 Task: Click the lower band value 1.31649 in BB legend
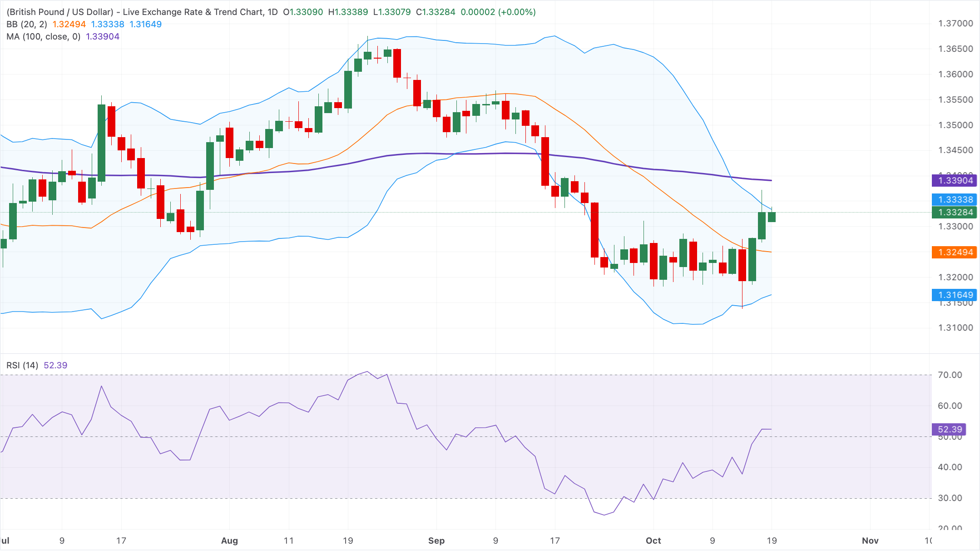click(x=145, y=24)
